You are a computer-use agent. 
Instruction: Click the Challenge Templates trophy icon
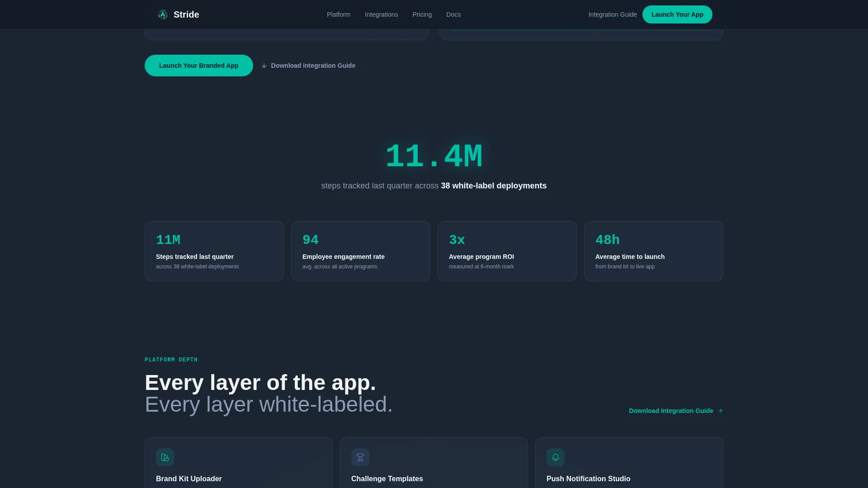360,457
